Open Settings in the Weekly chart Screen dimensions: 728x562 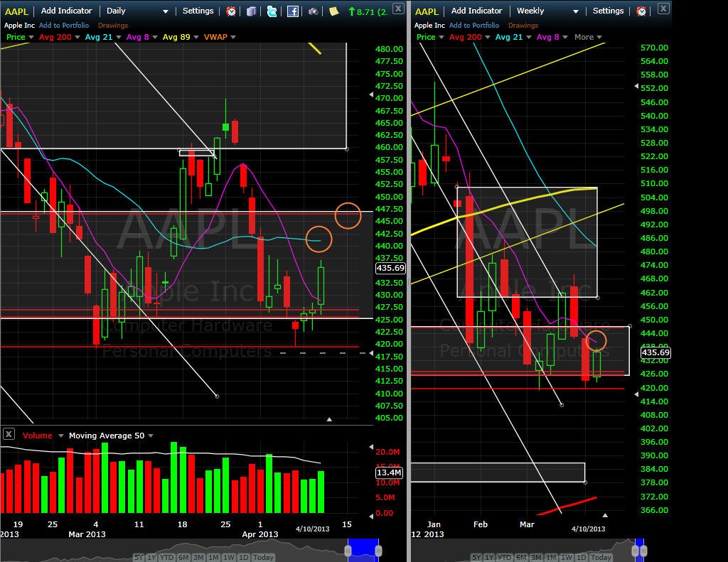[608, 11]
